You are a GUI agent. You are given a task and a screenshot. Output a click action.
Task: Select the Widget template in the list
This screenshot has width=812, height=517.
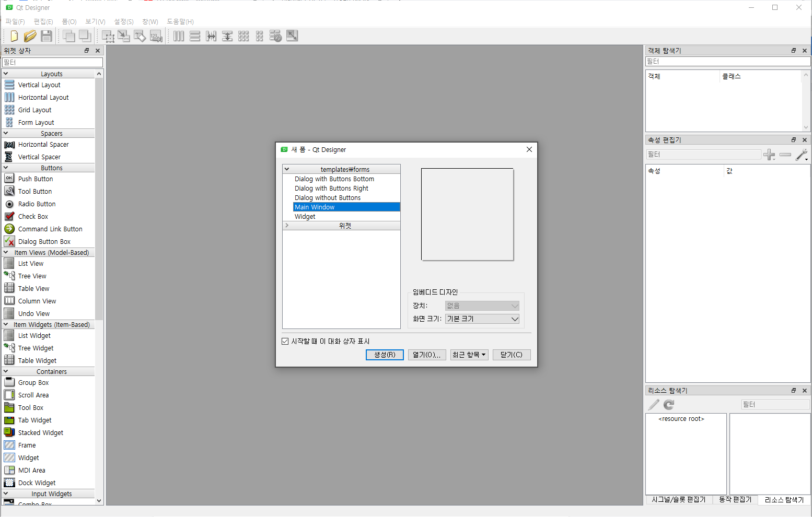tap(305, 216)
